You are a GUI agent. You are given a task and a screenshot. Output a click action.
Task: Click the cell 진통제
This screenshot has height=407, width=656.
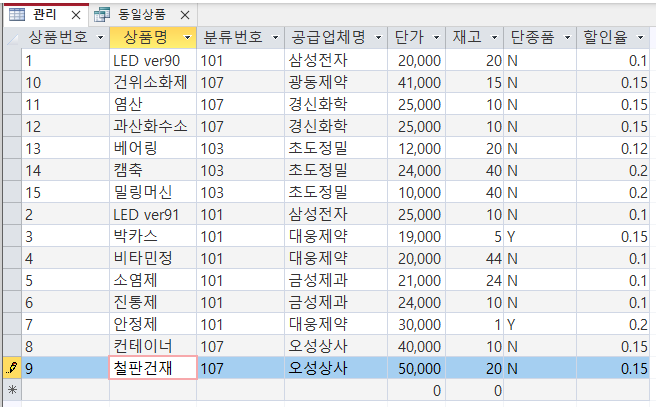coord(153,302)
